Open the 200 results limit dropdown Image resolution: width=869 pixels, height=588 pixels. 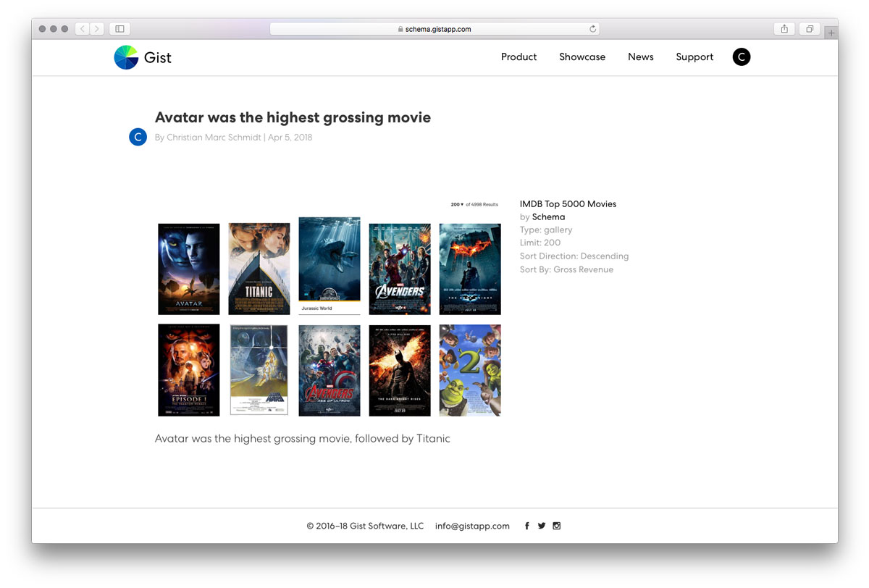(x=457, y=204)
